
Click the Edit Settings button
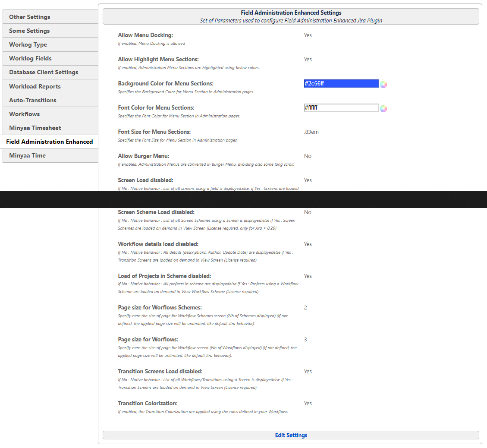[x=291, y=435]
